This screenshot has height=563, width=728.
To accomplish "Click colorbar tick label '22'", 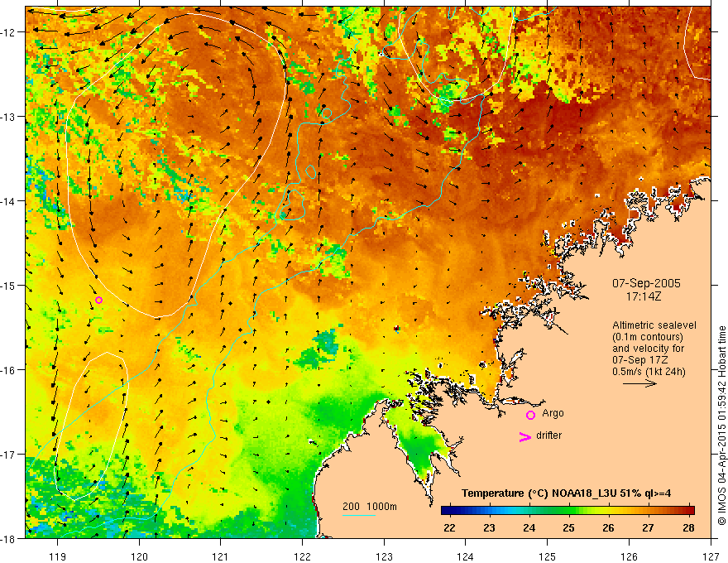I will (x=449, y=527).
